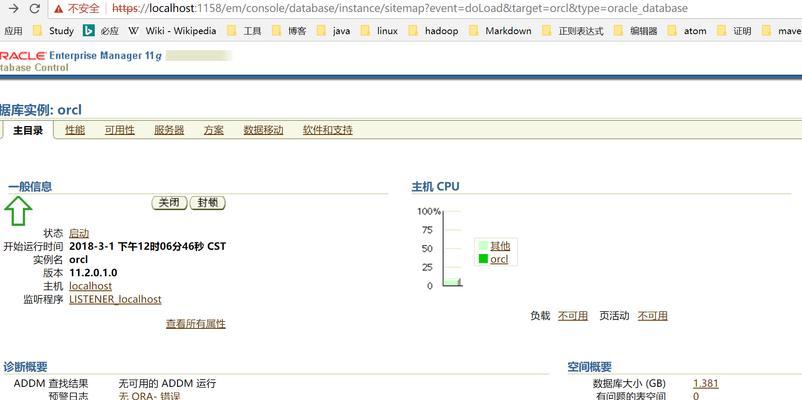
Task: Click the start time 2018-3-1 value
Action: tap(147, 247)
